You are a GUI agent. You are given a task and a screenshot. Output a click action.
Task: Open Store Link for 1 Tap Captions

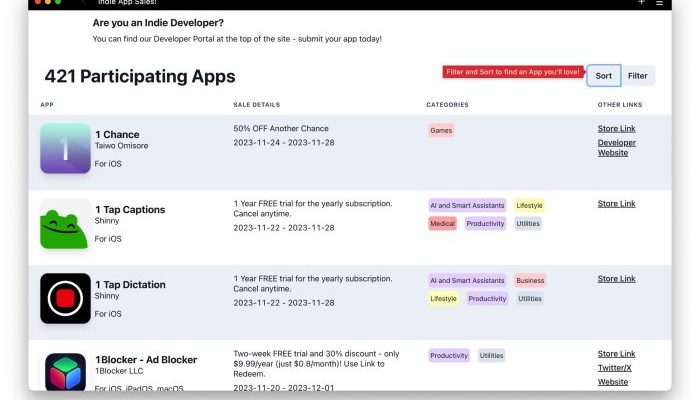pyautogui.click(x=617, y=204)
